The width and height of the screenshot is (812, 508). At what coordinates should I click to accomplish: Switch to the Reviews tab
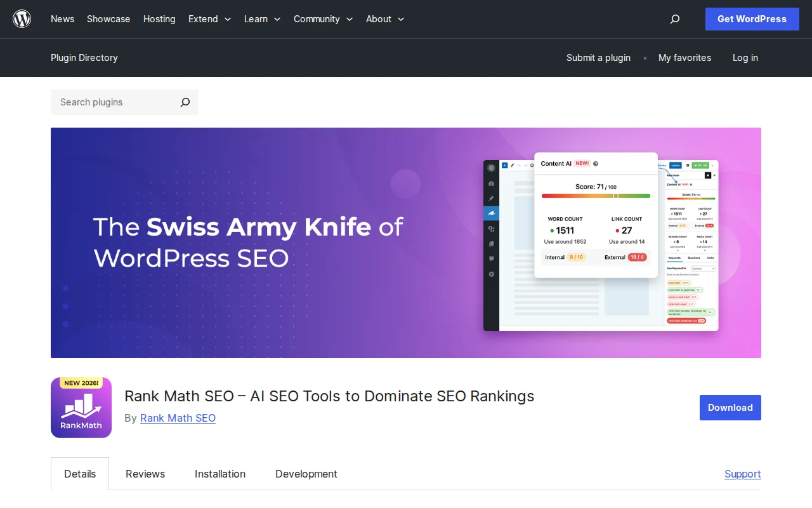point(145,474)
